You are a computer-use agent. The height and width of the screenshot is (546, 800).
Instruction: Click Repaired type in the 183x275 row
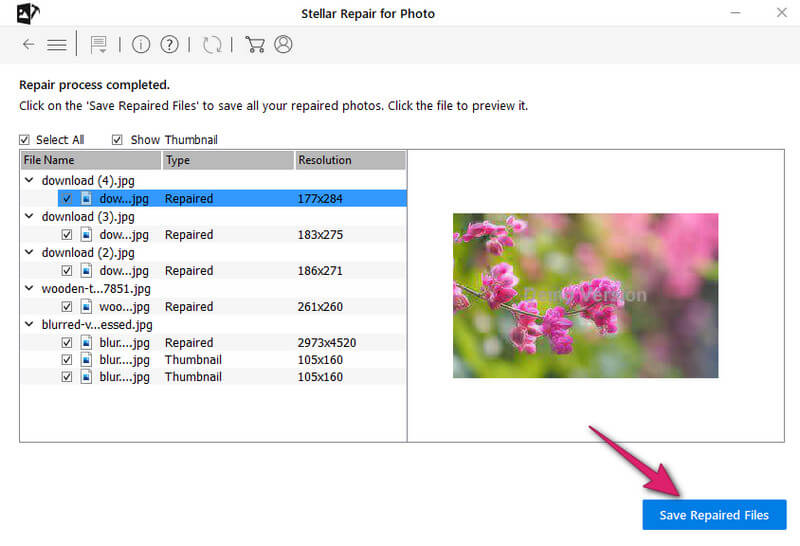coord(189,235)
